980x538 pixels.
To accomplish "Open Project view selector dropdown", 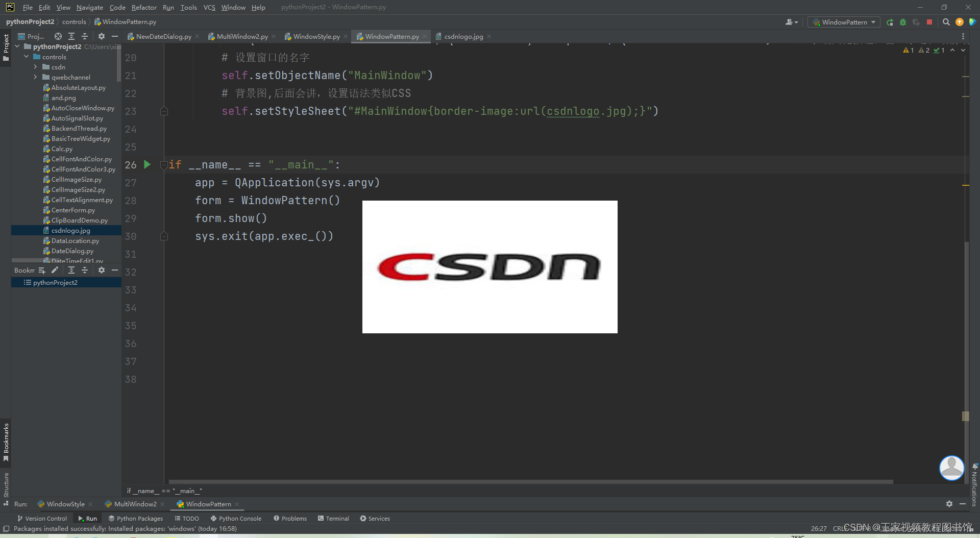I will point(31,36).
